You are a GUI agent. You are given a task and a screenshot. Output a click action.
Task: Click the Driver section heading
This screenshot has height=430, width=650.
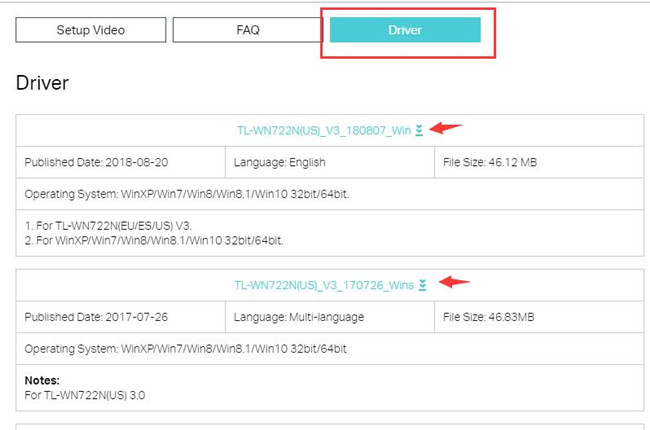[42, 83]
